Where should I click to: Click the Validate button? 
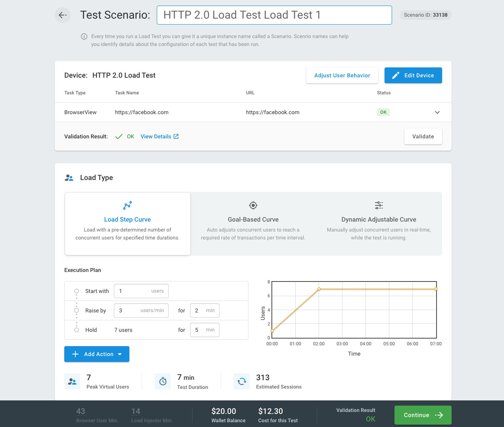pos(423,136)
